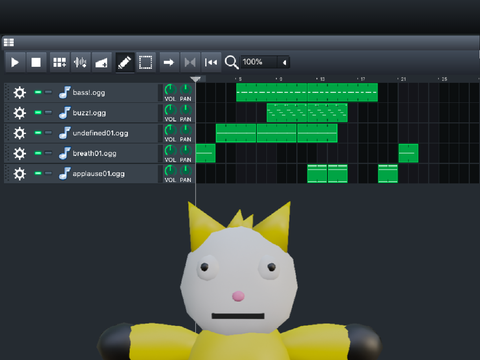
Task: Solo the breath01.ogg track
Action: (x=48, y=153)
